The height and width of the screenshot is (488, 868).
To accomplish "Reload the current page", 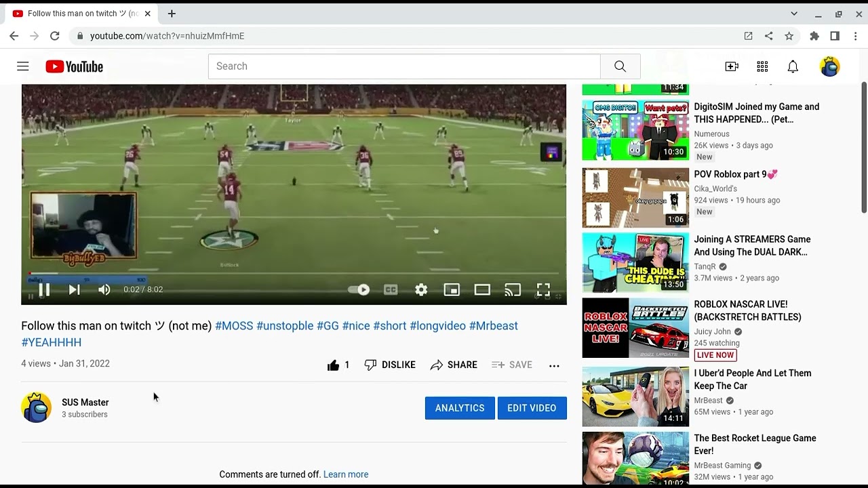I will 55,36.
